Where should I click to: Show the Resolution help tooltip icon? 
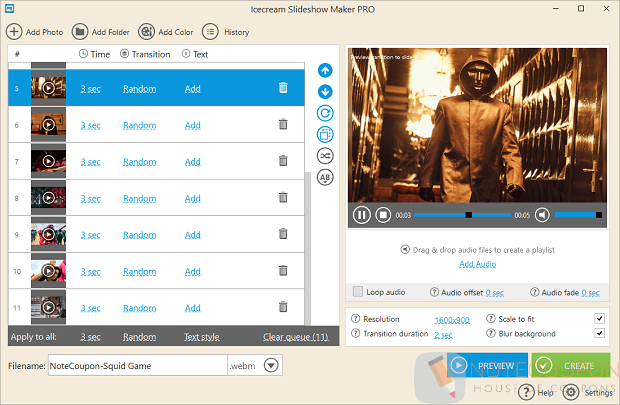[x=355, y=318]
